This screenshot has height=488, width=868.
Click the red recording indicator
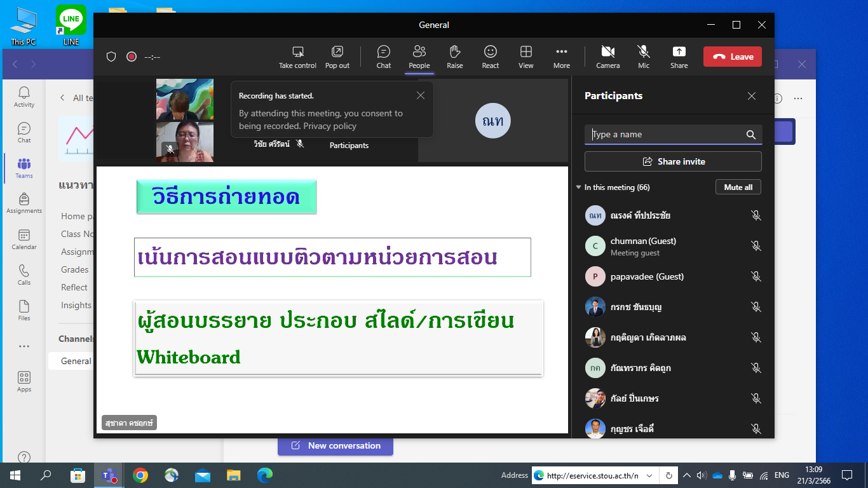[x=132, y=57]
